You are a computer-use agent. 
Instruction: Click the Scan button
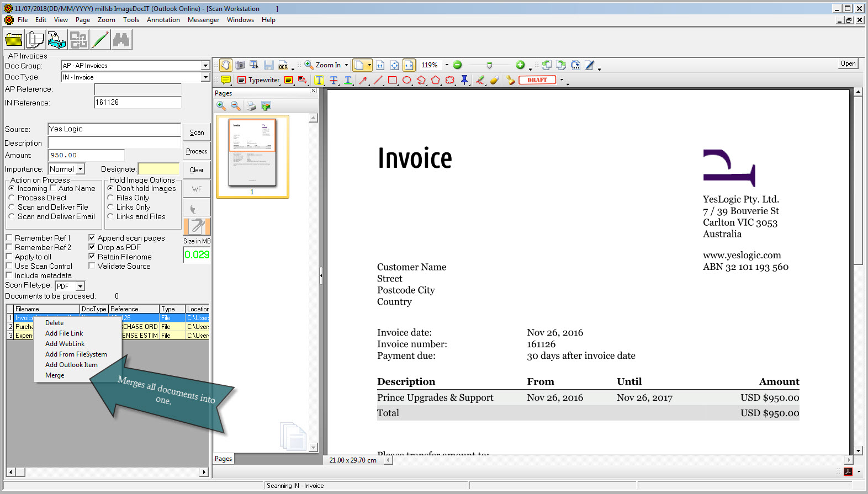point(197,132)
